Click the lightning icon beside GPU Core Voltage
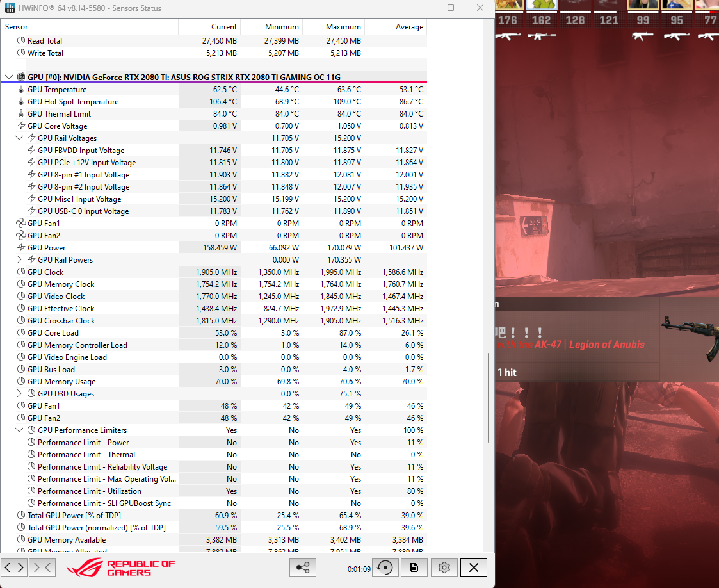Viewport: 719px width, 588px height. point(21,126)
